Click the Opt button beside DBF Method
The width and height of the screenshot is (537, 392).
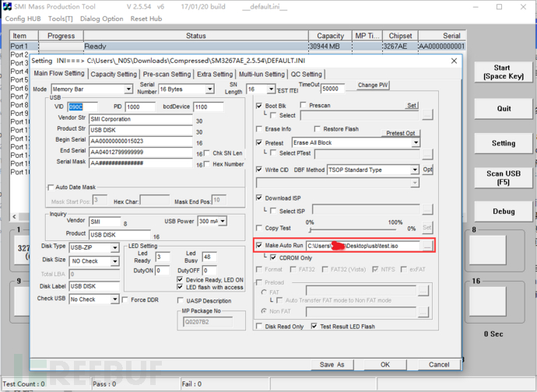[427, 170]
